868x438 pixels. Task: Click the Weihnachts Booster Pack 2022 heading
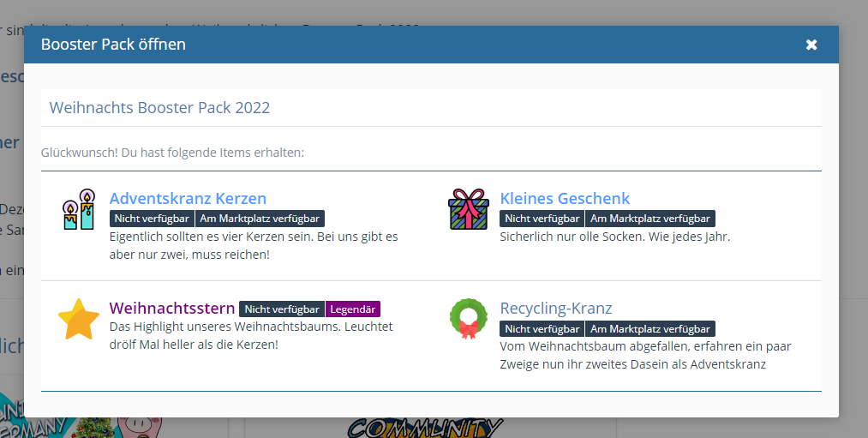point(159,108)
